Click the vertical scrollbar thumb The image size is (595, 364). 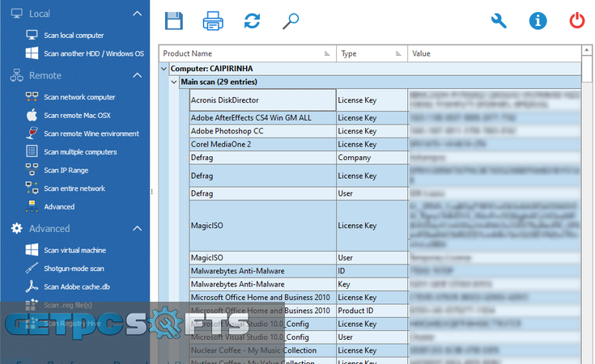587,69
